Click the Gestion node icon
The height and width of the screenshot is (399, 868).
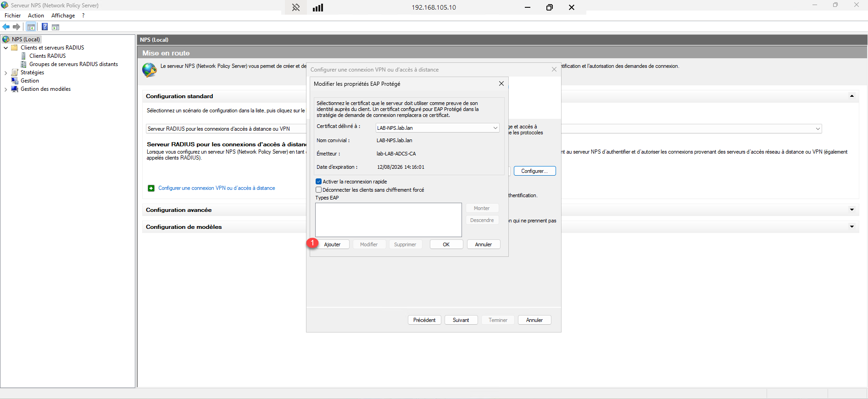[15, 81]
